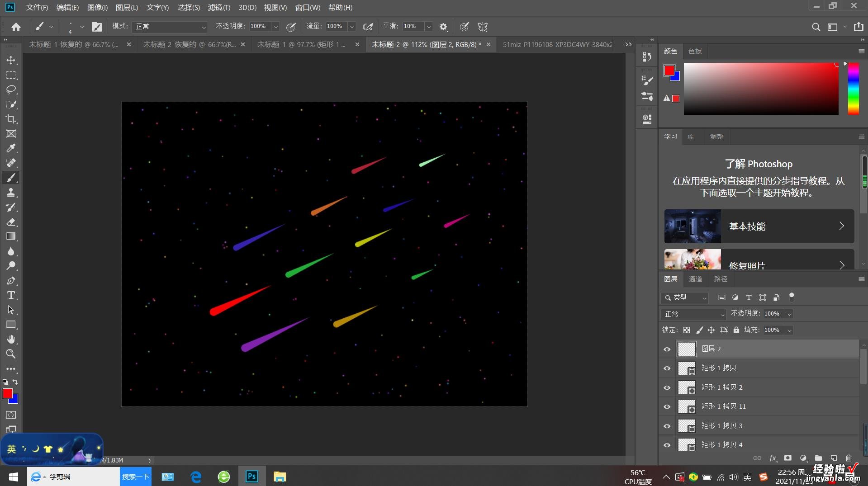Hide the 矩形 1 拷贝 4 layer

tap(667, 445)
